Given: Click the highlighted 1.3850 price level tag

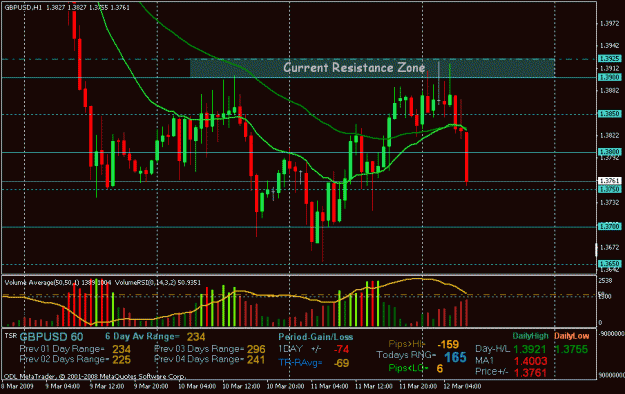Looking at the screenshot, I should click(610, 114).
